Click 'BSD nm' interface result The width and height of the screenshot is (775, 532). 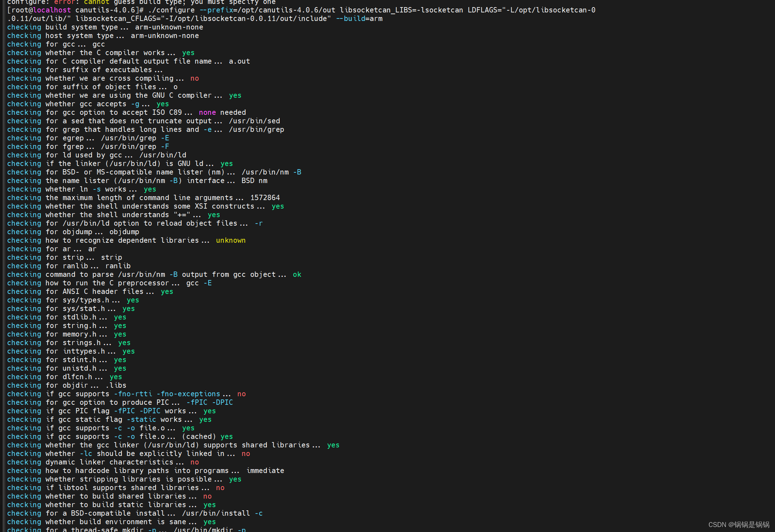point(254,181)
